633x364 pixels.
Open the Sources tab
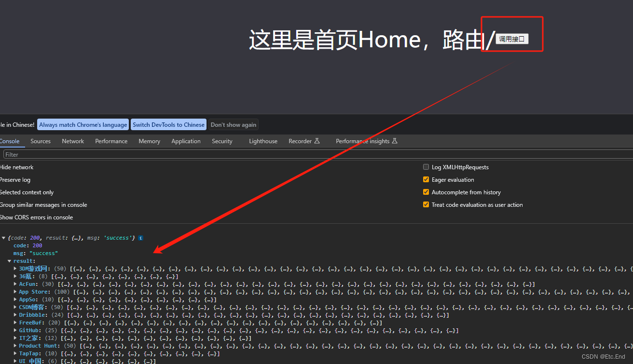coord(41,141)
